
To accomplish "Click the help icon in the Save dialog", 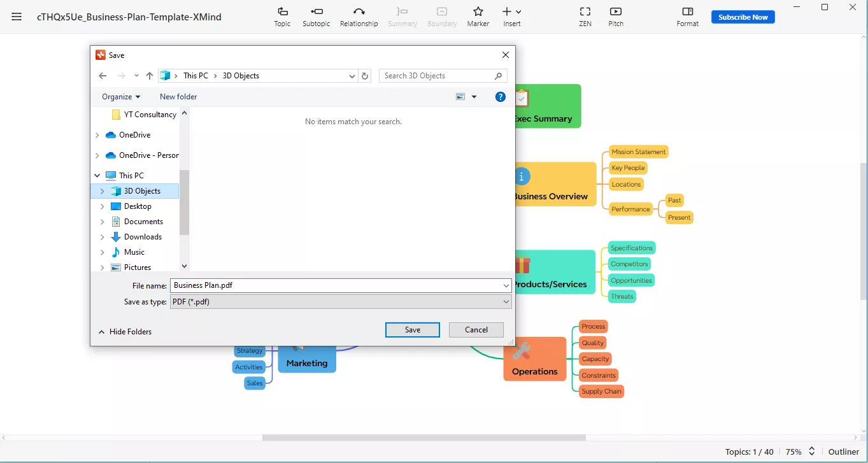I will coord(501,97).
